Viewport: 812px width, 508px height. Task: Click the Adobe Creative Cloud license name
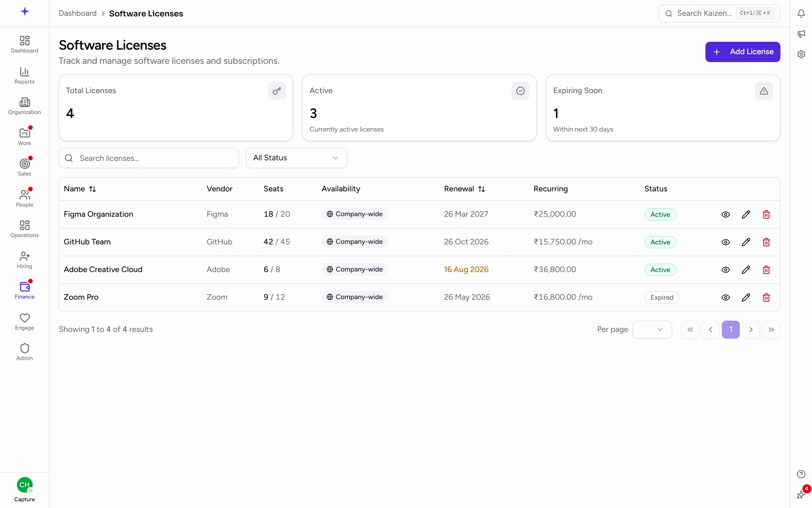click(103, 270)
